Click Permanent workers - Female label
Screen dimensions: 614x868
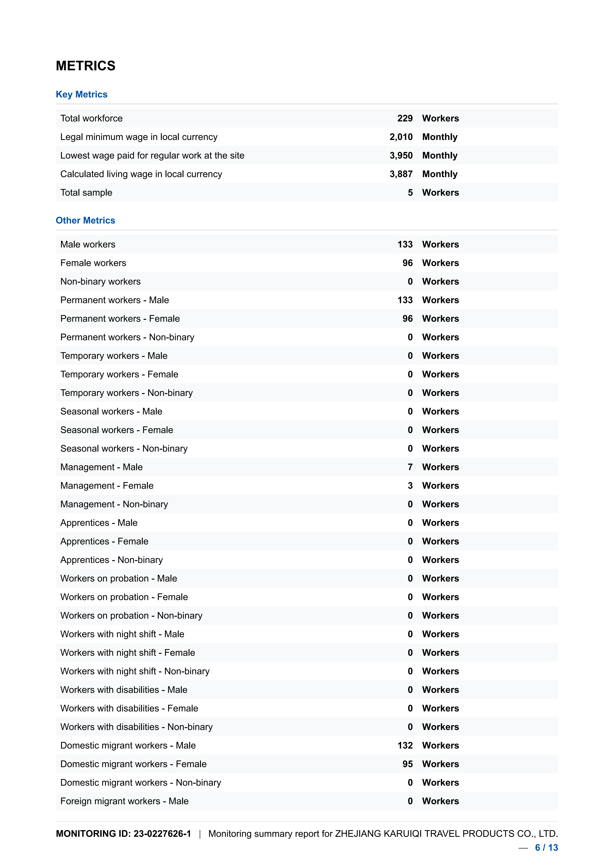coord(120,319)
